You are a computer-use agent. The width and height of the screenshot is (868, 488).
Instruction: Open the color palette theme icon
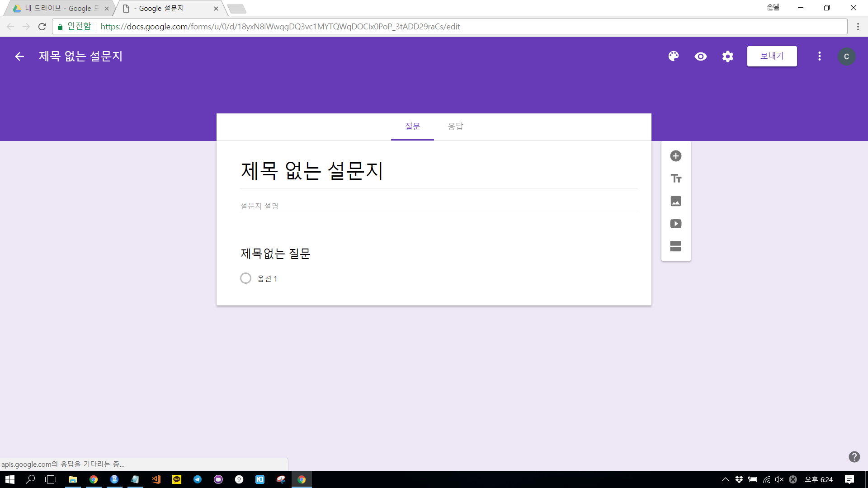(x=674, y=56)
